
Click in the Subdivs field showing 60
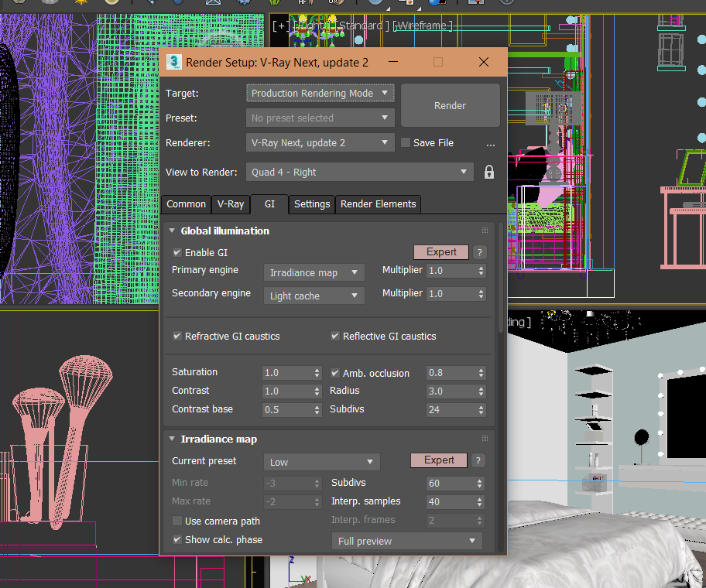451,484
